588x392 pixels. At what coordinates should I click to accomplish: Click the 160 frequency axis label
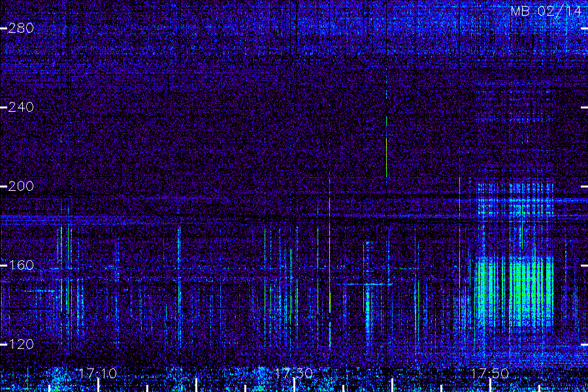(21, 265)
